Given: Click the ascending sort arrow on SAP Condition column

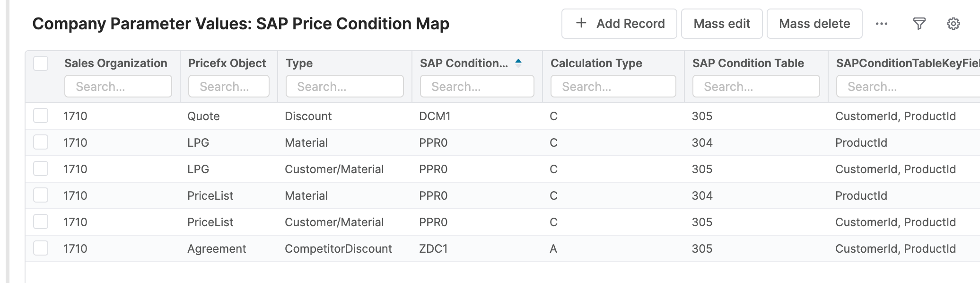Looking at the screenshot, I should coord(518,61).
